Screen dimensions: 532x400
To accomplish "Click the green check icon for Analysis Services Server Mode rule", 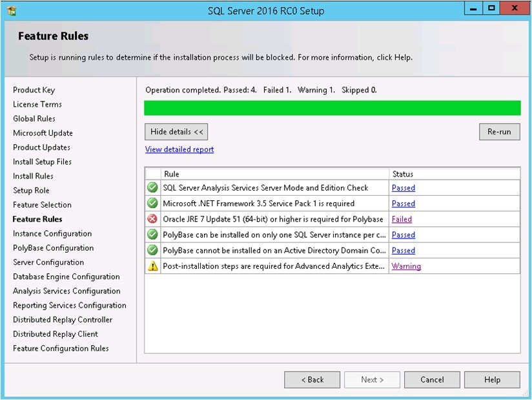I will [152, 187].
